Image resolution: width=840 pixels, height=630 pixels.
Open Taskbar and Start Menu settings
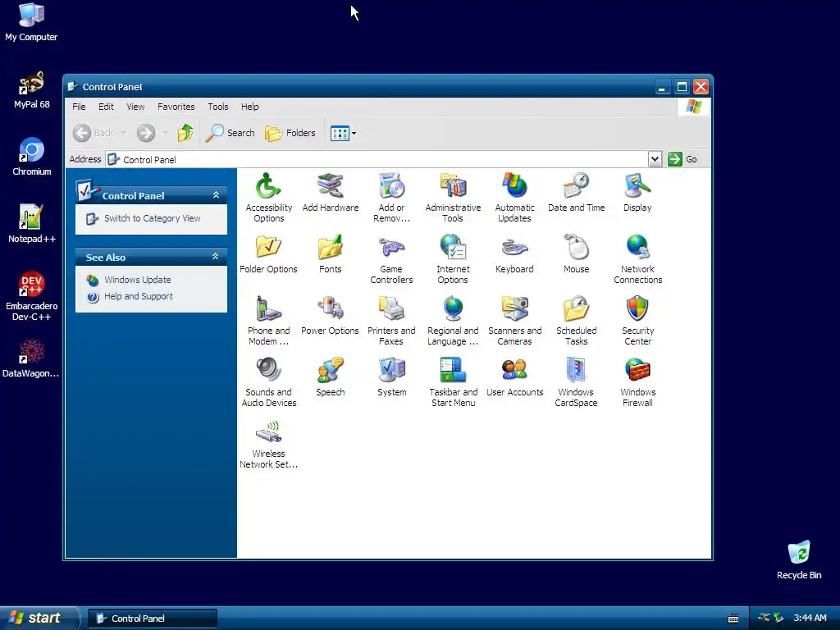pyautogui.click(x=453, y=382)
